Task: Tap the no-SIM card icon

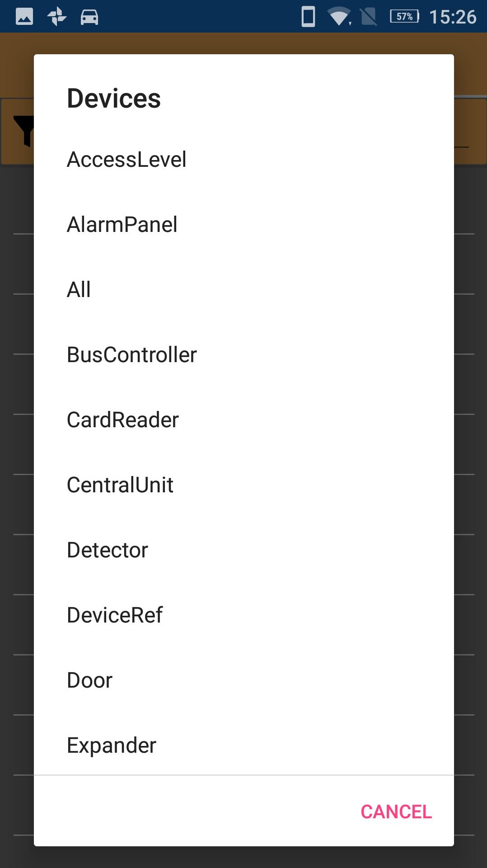Action: (x=369, y=17)
